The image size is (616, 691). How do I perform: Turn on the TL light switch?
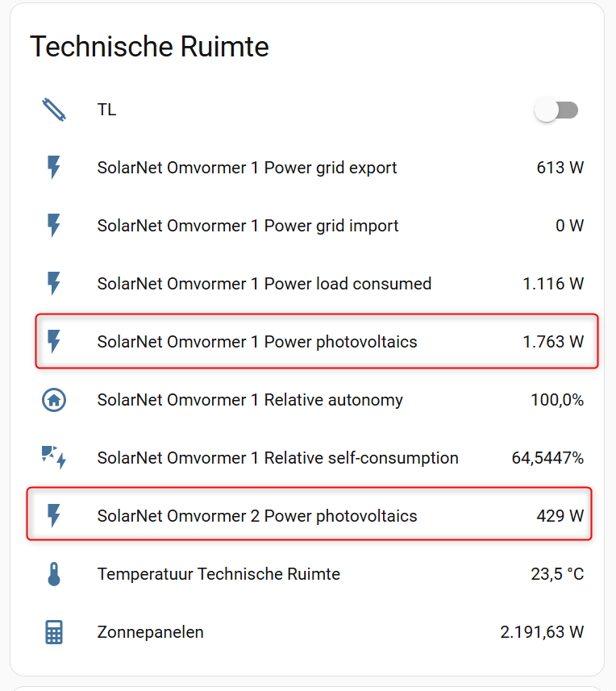[556, 110]
